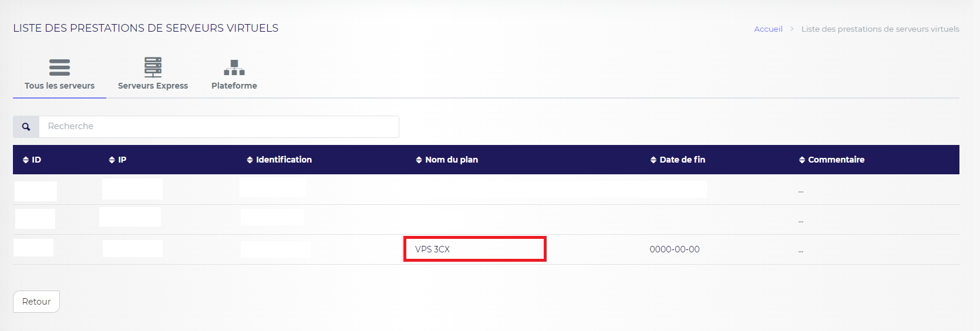Open the VPS 3CX row's comment ellipsis

801,251
